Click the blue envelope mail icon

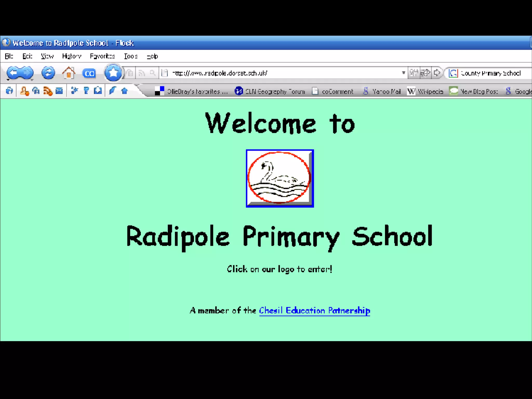59,91
